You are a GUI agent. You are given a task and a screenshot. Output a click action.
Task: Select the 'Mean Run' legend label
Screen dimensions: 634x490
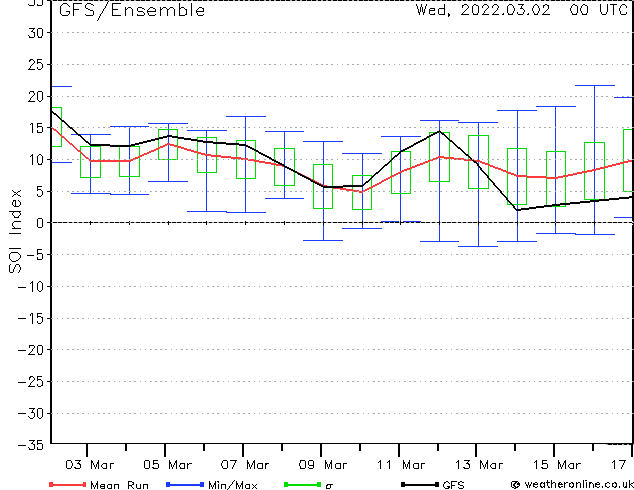[x=119, y=485]
